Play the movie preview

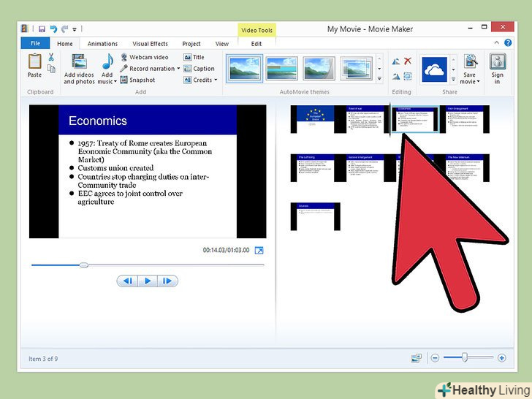148,281
